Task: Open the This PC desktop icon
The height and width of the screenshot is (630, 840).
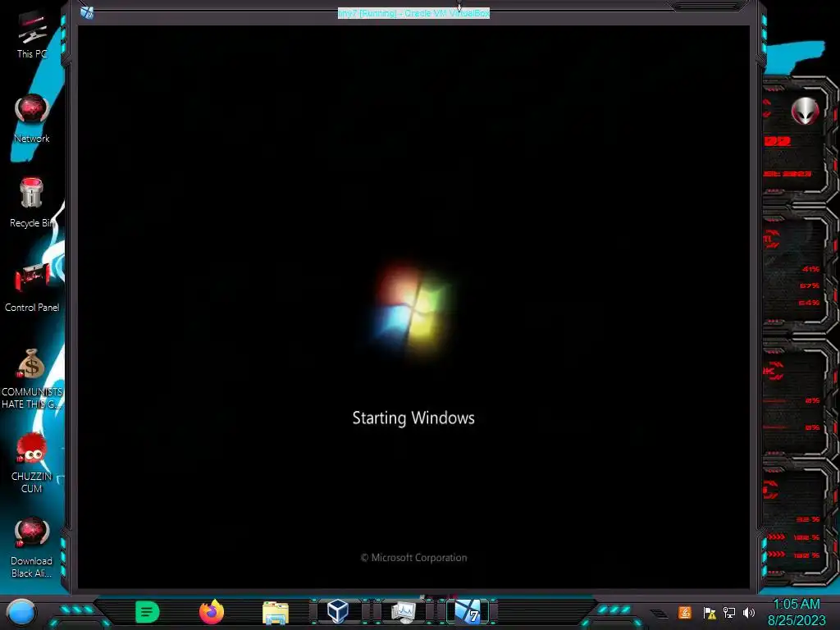Action: point(32,35)
